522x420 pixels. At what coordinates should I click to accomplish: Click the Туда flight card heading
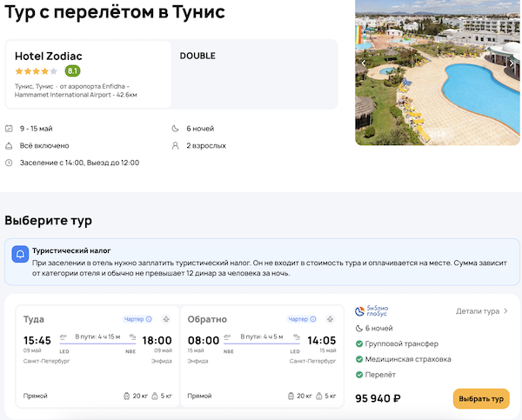click(x=34, y=319)
